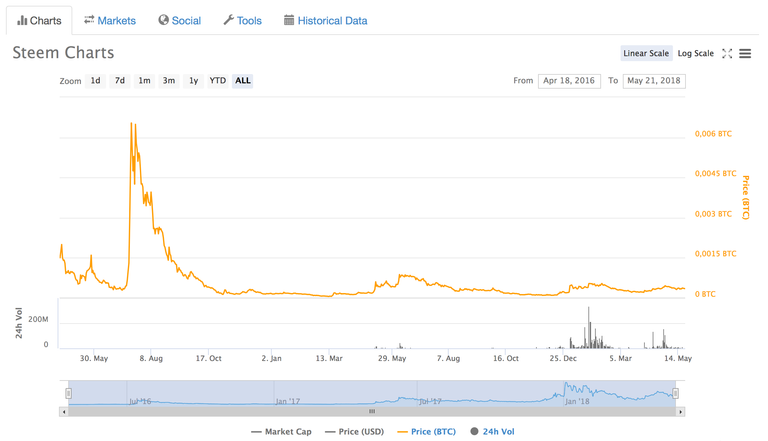Toggle the Price (USD) series in legend
This screenshot has height=441, width=768.
coord(354,432)
